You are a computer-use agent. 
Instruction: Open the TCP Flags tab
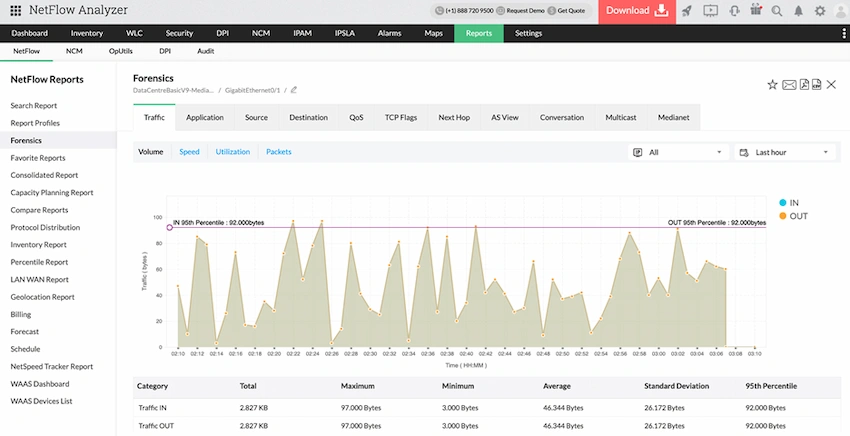[x=401, y=117]
